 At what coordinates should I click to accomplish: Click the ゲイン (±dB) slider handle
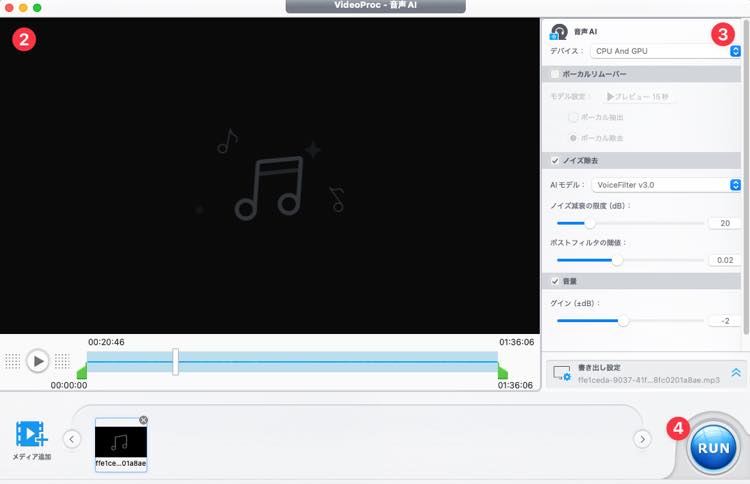click(x=623, y=321)
